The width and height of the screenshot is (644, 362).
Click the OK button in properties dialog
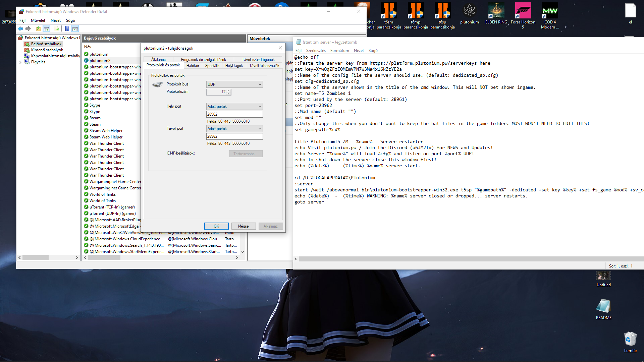coord(216,226)
